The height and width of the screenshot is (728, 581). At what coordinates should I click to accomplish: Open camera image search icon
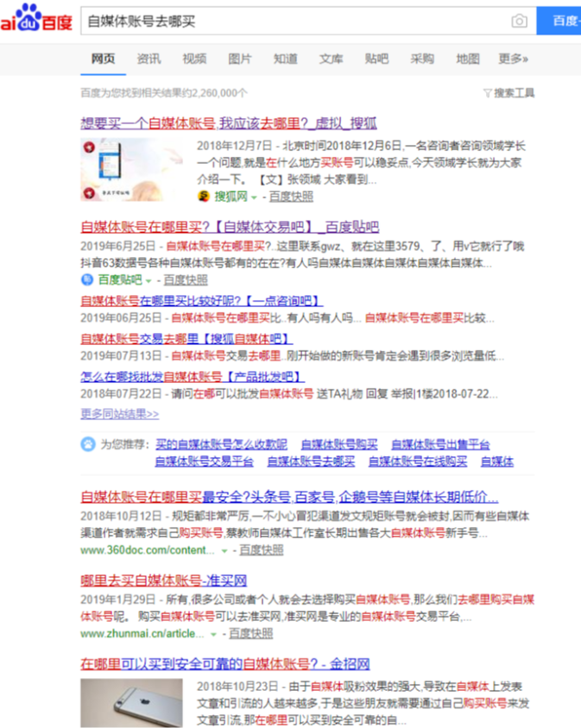click(519, 21)
